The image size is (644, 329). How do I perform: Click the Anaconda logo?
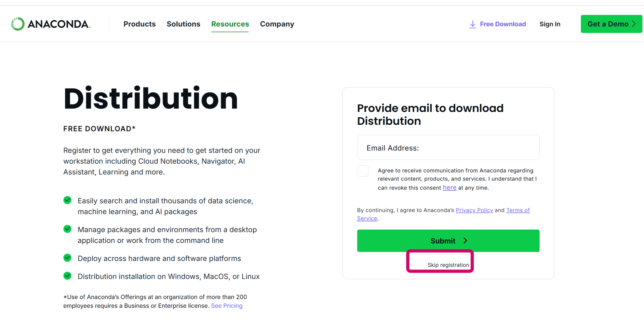51,24
